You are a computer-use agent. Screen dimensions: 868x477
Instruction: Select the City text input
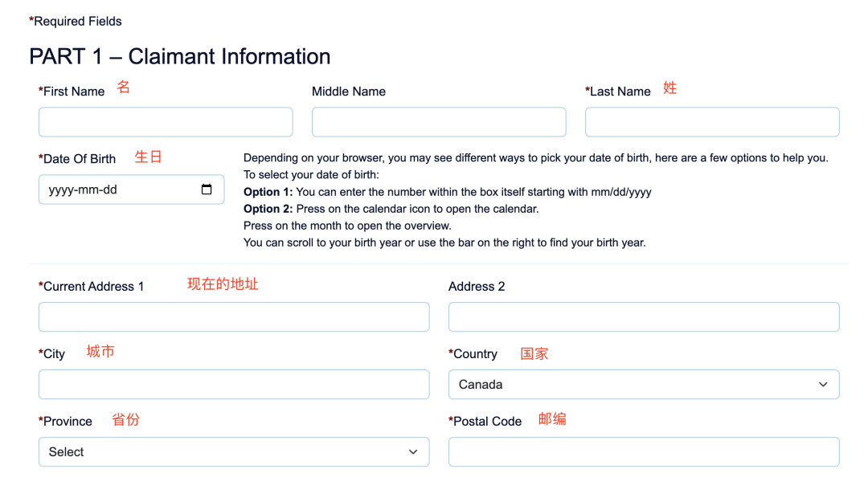234,385
